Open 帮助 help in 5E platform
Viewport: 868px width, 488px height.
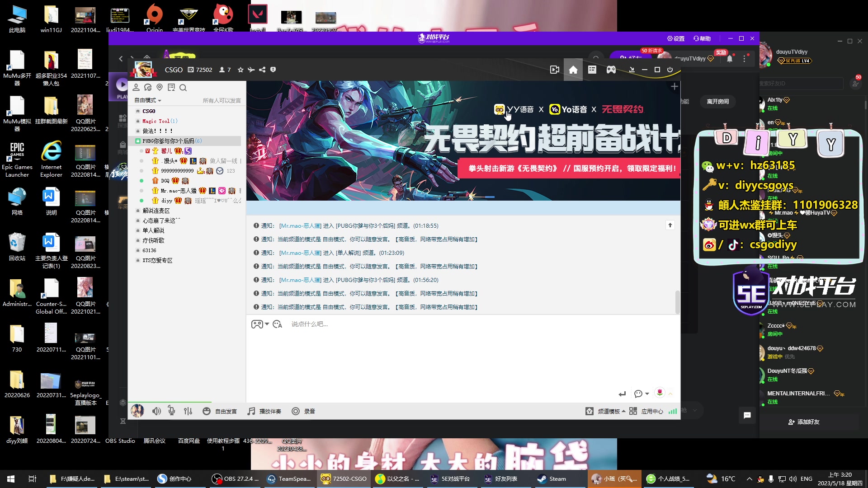pos(702,38)
